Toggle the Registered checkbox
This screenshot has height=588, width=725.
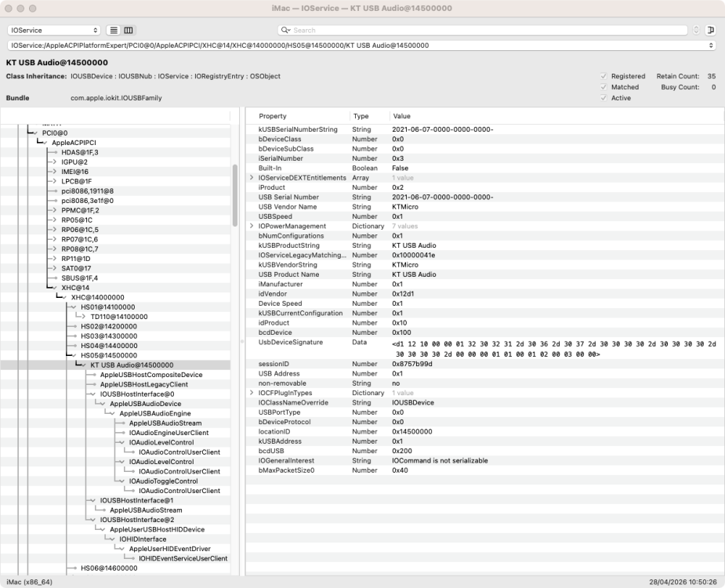tap(604, 76)
